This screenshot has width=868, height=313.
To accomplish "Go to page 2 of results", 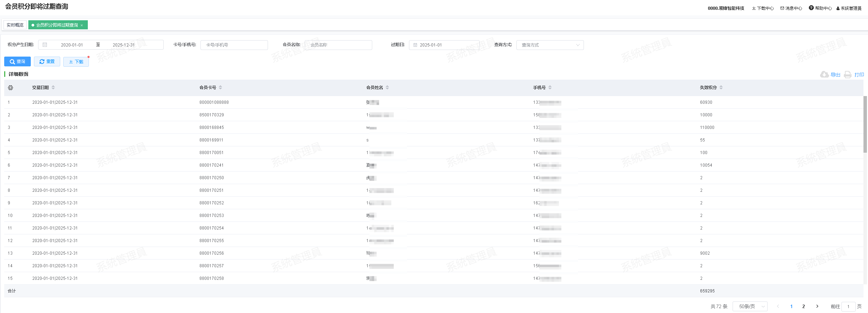I will 804,306.
